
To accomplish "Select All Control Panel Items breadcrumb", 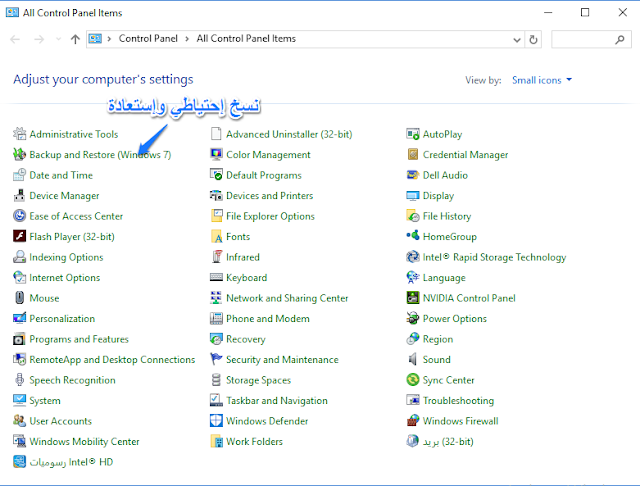I will 246,38.
